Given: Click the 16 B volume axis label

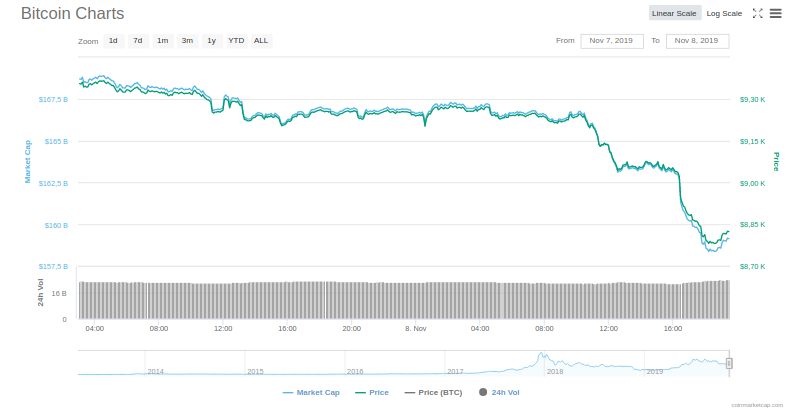Looking at the screenshot, I should (x=59, y=293).
